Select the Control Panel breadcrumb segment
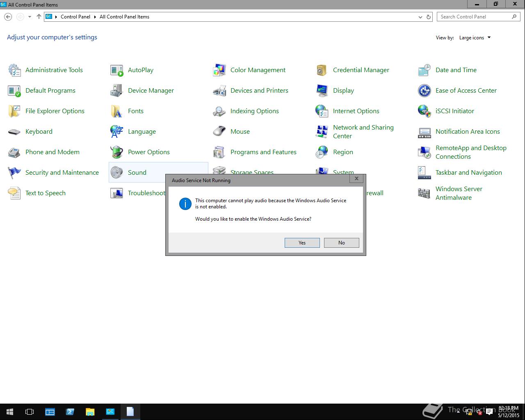 coord(75,17)
